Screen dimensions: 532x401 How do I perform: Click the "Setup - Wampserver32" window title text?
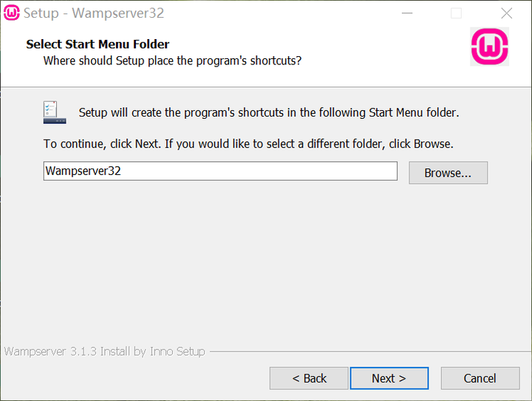pyautogui.click(x=93, y=13)
